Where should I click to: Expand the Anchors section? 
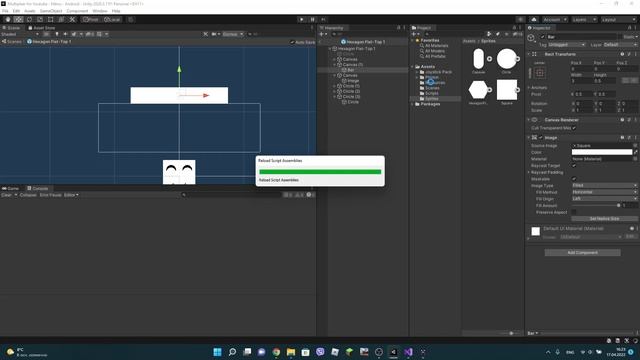click(529, 87)
